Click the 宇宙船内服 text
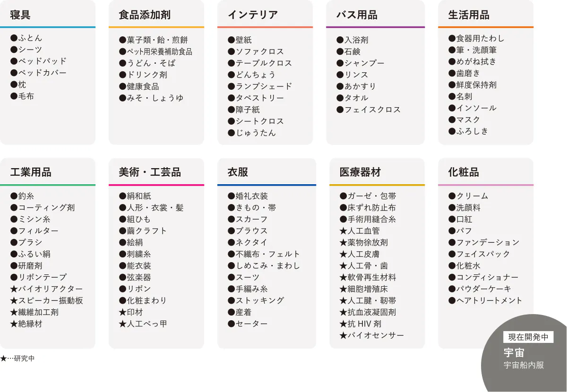This screenshot has width=567, height=392. pos(524,365)
